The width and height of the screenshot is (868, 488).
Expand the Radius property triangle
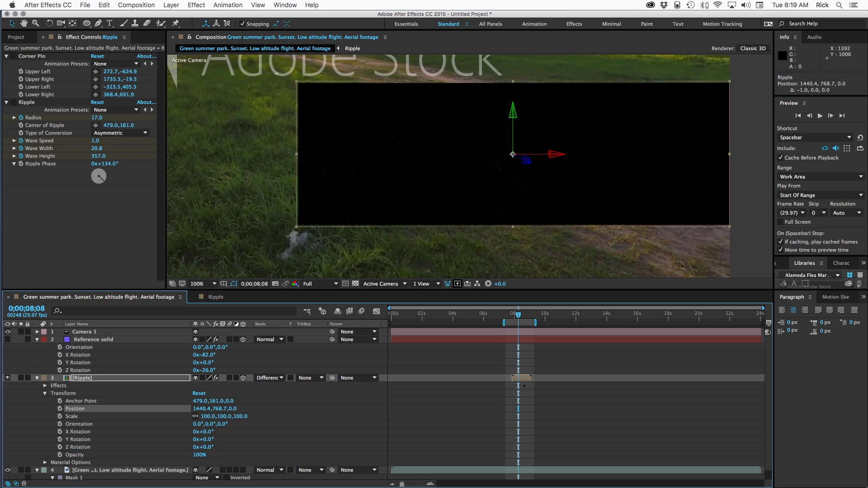[14, 117]
